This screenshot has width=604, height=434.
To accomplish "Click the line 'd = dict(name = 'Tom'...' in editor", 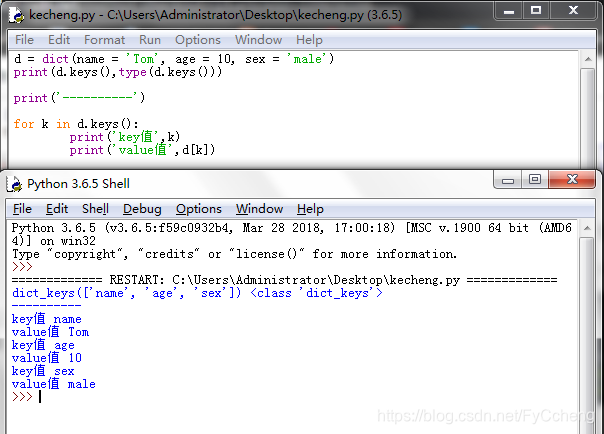I will point(174,59).
